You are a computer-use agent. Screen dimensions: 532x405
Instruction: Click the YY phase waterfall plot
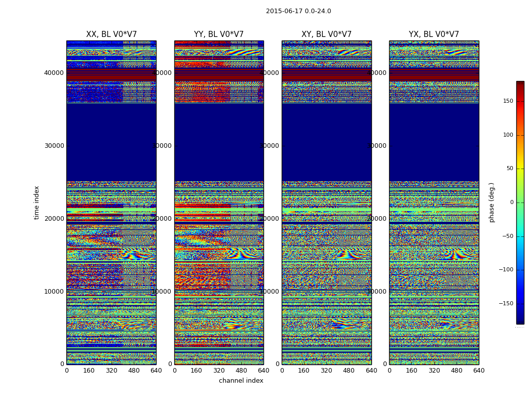click(219, 202)
